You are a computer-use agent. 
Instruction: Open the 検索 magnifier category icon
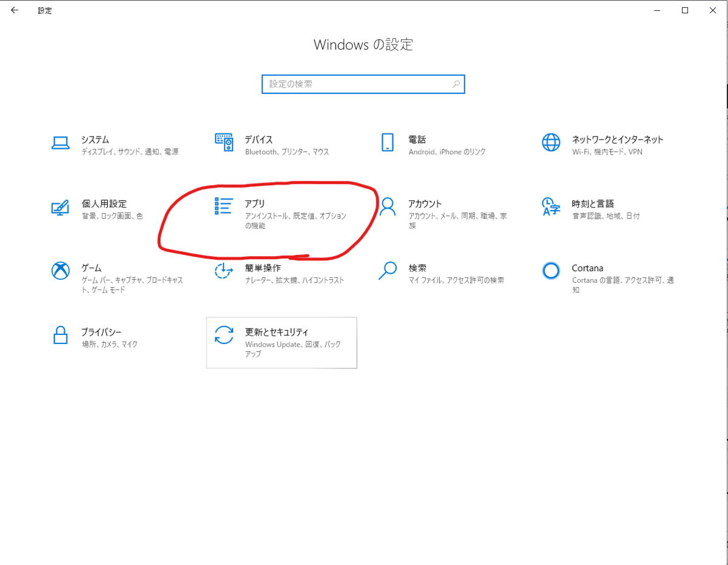point(387,271)
